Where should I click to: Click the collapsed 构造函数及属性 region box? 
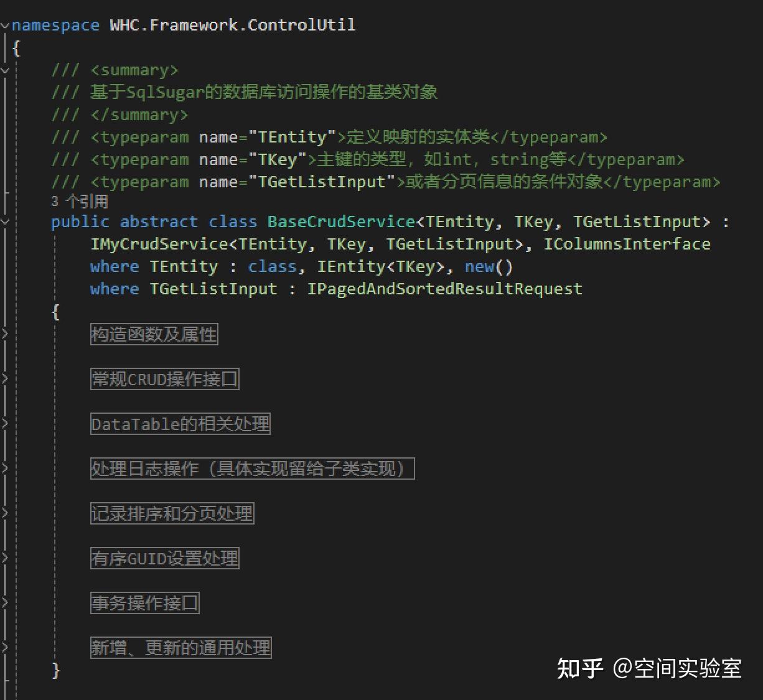154,334
